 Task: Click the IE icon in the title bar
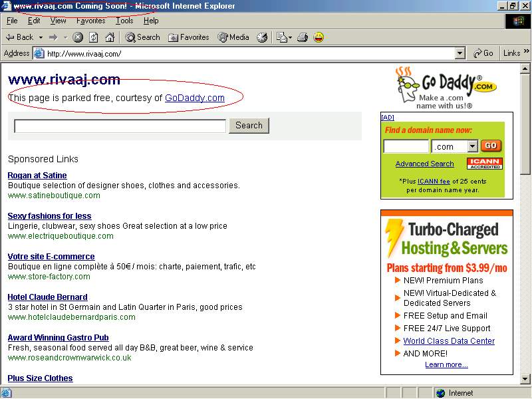point(6,6)
